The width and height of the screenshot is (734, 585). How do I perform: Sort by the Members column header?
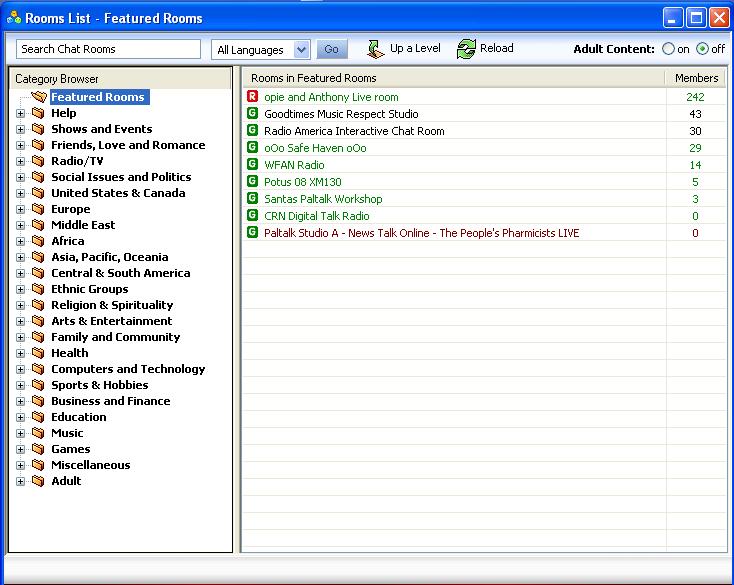696,78
